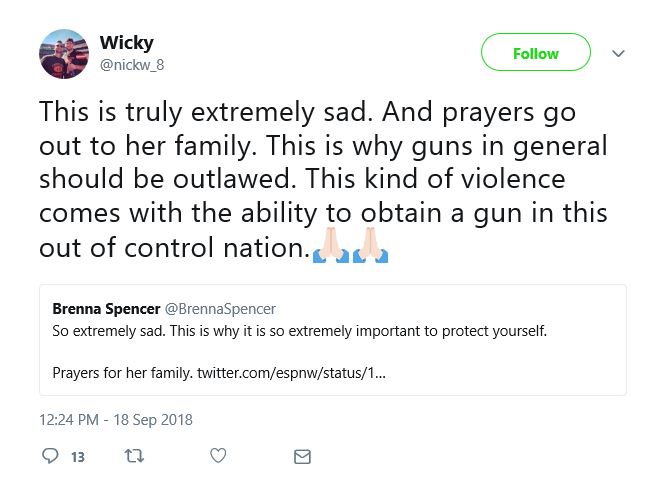Click the phrase 'out of control nation.'

coord(175,248)
